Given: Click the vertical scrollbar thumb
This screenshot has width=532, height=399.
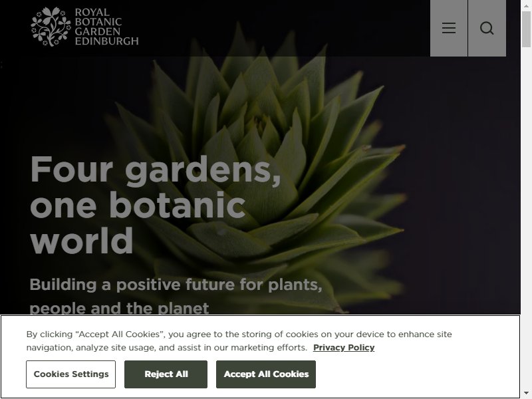Looking at the screenshot, I should click(x=526, y=29).
